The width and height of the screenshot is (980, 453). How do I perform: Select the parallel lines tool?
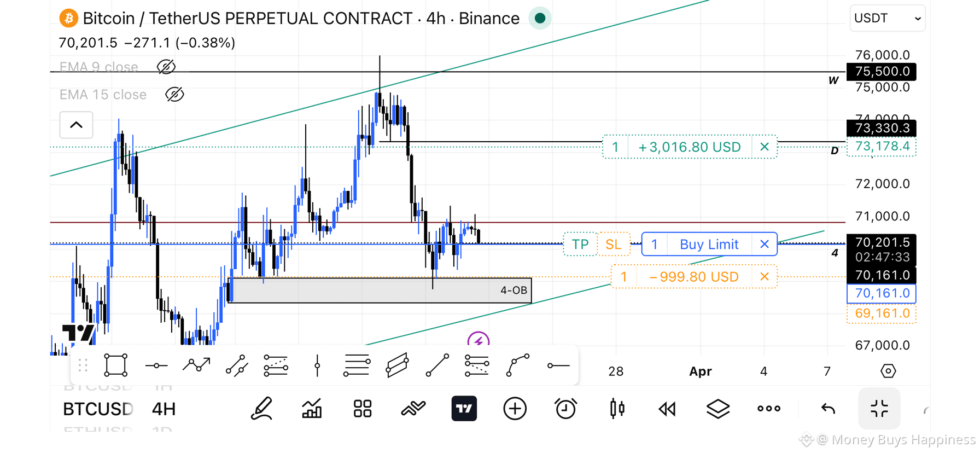pyautogui.click(x=357, y=365)
